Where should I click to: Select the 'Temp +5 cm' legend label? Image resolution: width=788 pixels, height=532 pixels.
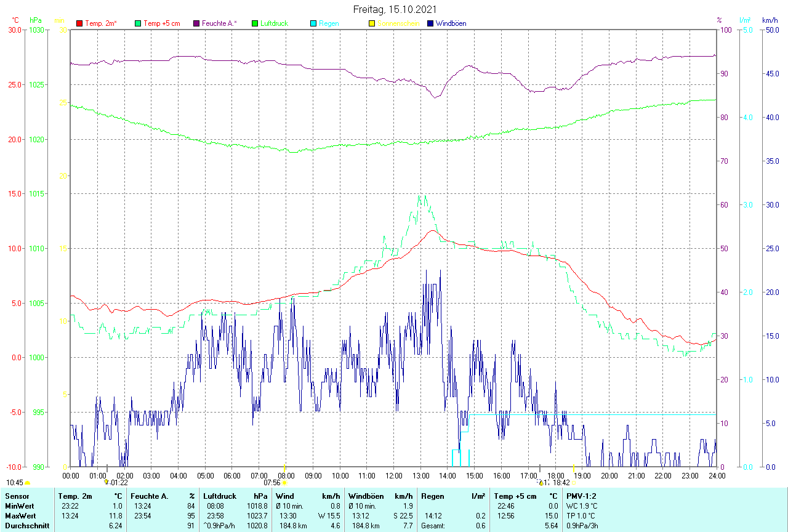(x=161, y=23)
